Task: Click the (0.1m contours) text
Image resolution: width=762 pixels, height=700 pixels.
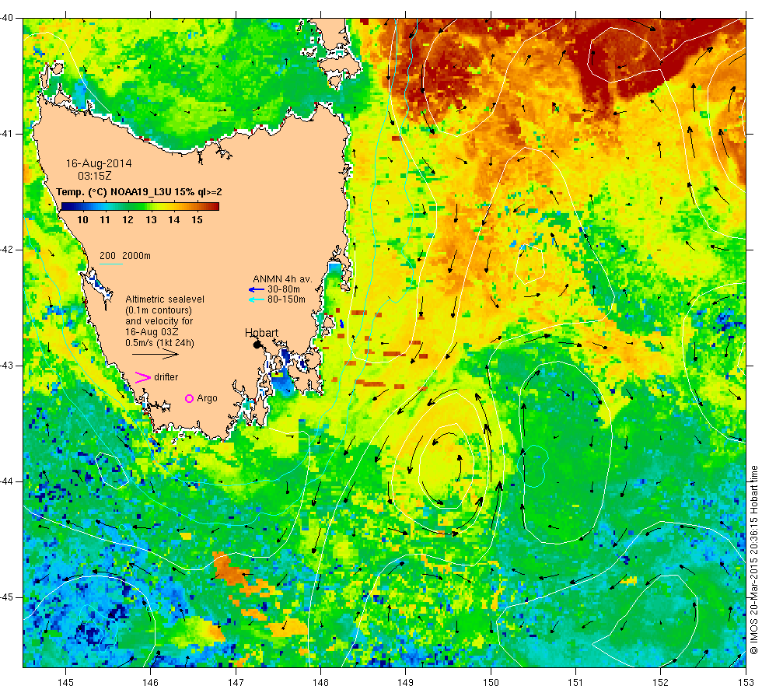Action: point(159,310)
